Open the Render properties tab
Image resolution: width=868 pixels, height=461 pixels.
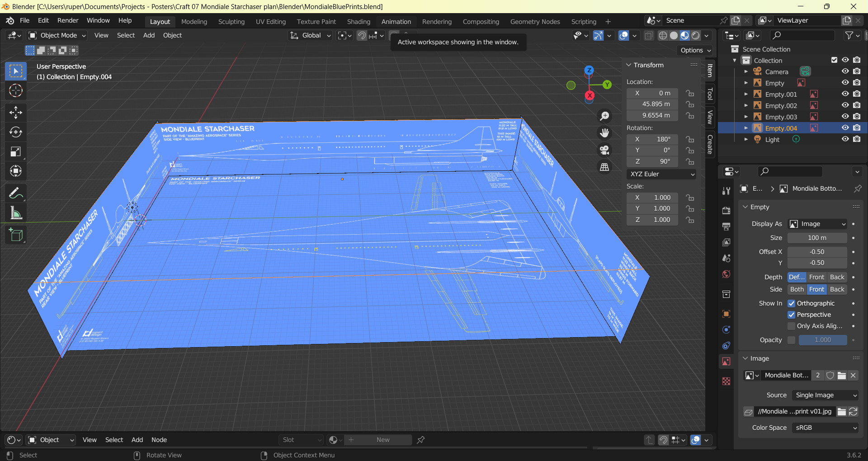click(x=726, y=211)
